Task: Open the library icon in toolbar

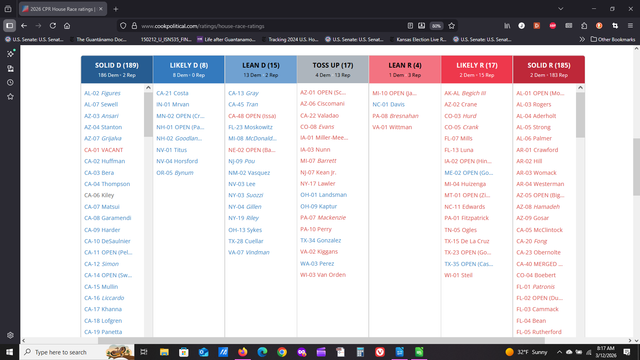Action: point(507,26)
